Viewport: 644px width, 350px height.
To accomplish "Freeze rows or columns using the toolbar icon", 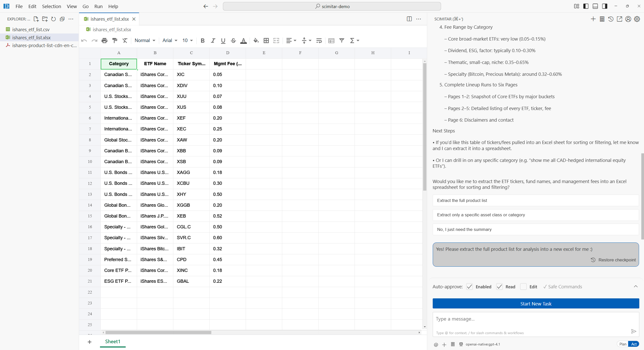I will tap(331, 41).
